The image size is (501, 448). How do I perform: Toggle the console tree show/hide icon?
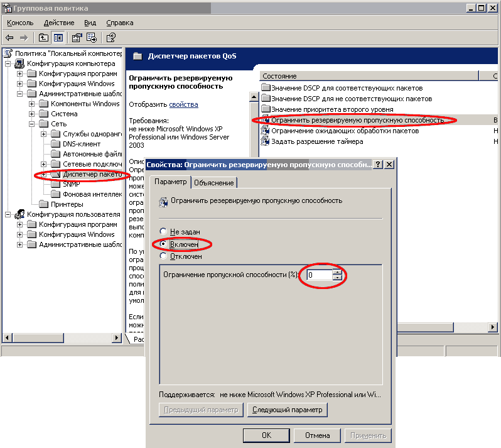(58, 38)
